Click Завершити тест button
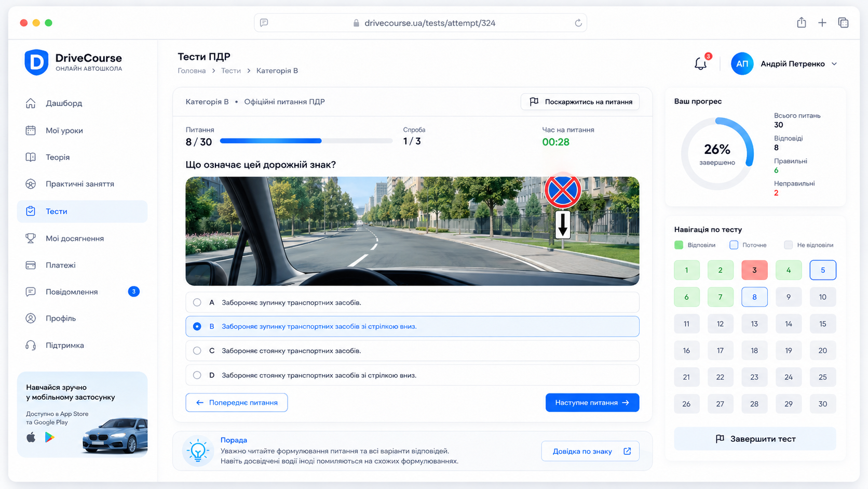 coord(755,439)
